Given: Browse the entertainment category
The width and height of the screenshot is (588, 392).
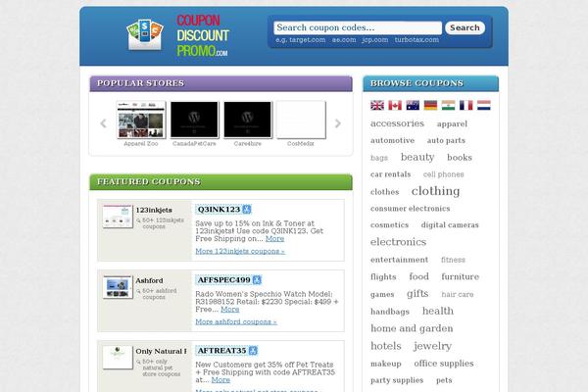Looking at the screenshot, I should [x=399, y=260].
